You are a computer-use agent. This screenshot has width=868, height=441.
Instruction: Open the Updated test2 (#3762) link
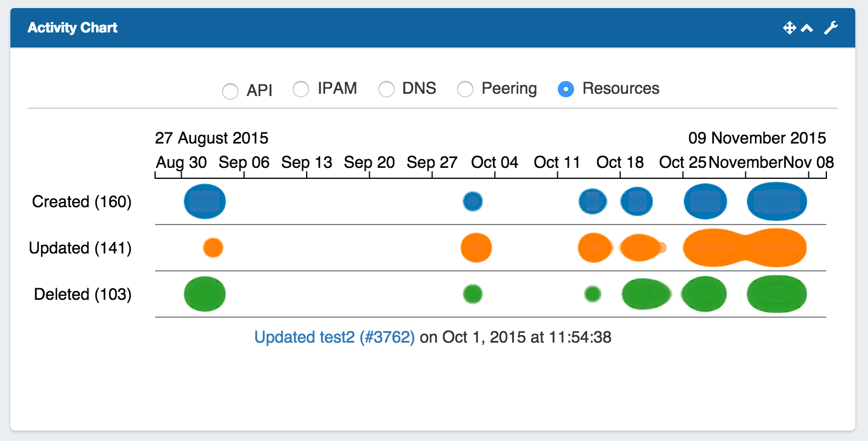pos(334,337)
